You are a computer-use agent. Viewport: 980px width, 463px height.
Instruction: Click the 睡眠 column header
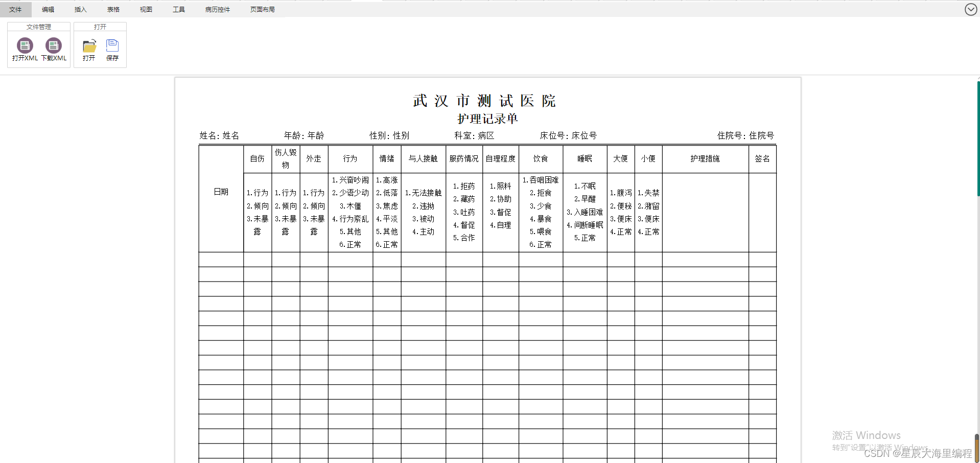pyautogui.click(x=585, y=159)
